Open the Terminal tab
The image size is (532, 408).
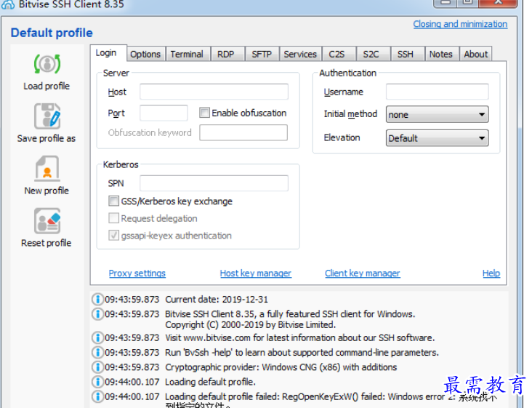tap(187, 54)
